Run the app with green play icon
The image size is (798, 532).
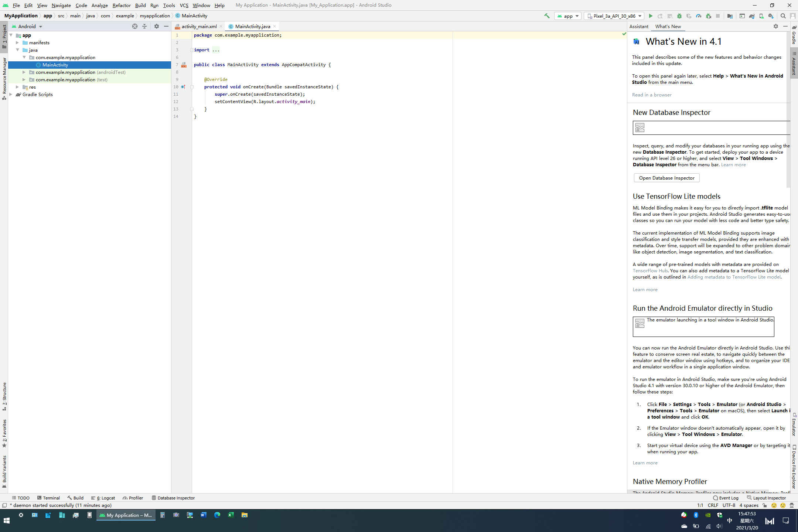651,16
